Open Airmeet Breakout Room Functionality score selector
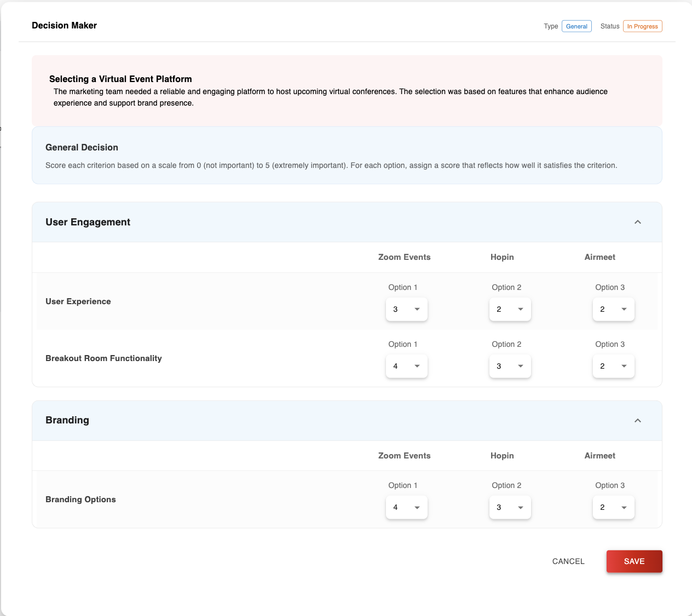The width and height of the screenshot is (692, 616). (613, 366)
